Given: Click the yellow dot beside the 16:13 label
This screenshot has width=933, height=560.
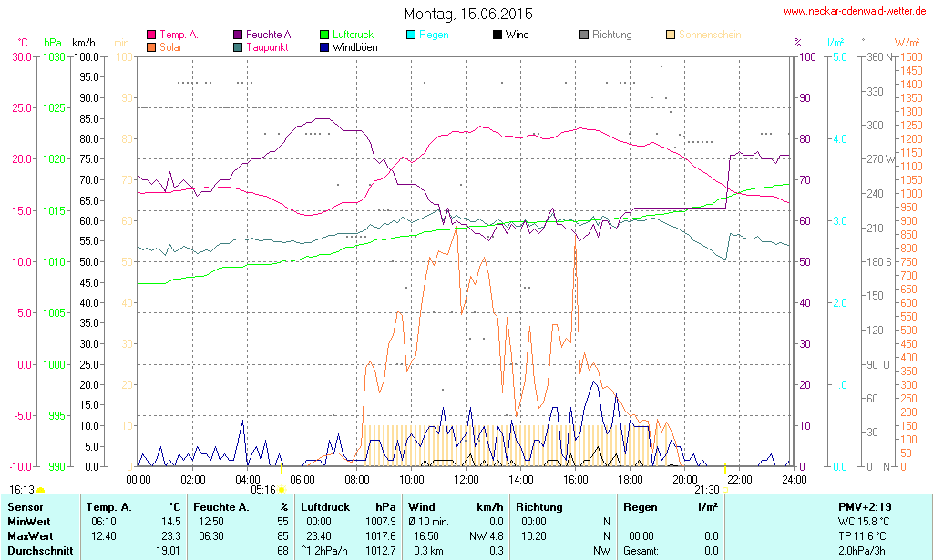Looking at the screenshot, I should (40, 491).
